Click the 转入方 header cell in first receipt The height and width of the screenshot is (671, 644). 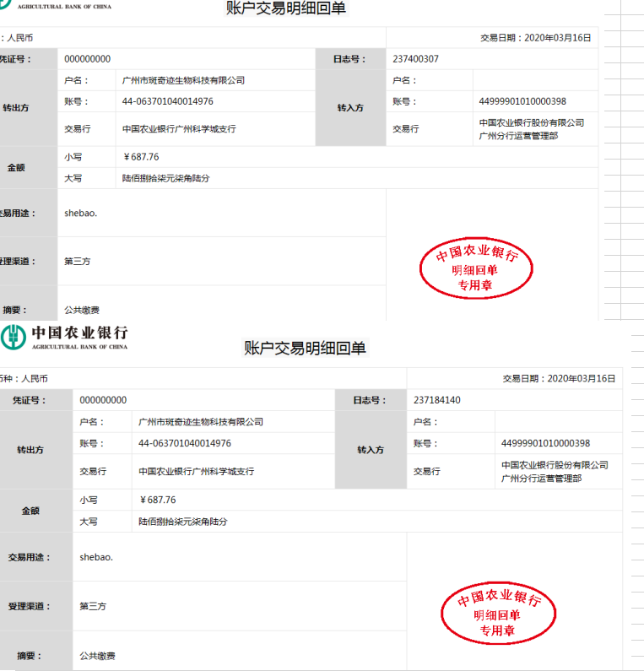coord(350,108)
